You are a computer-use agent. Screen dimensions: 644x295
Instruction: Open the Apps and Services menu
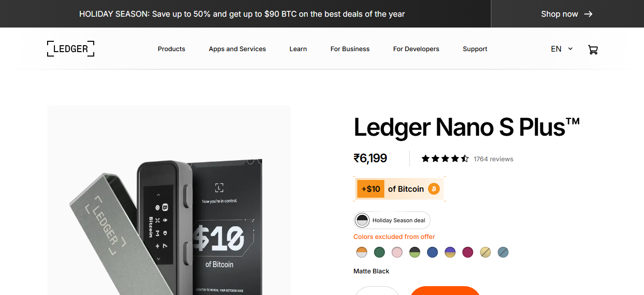coord(237,49)
